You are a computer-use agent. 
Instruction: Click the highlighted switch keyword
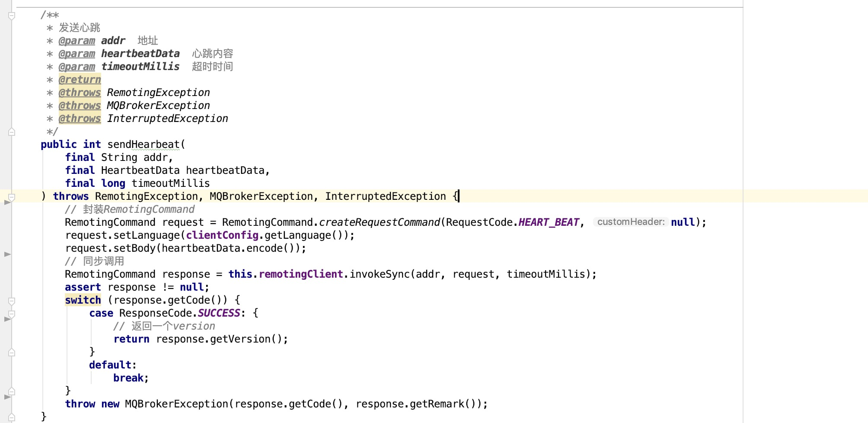click(83, 300)
